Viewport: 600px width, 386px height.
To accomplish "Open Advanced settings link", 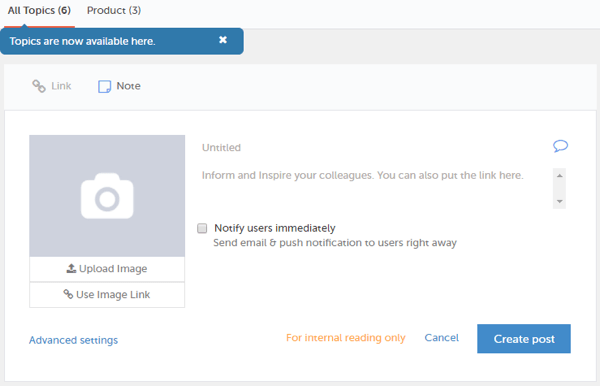I will [x=73, y=340].
